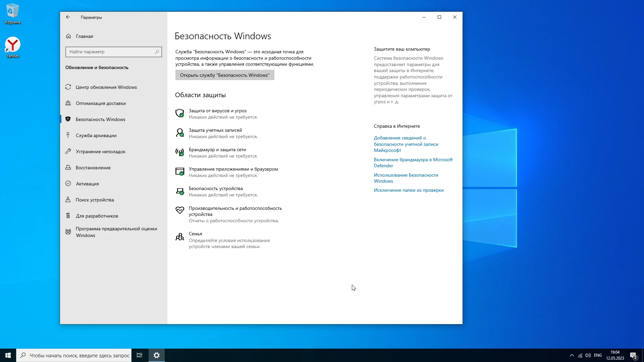Image resolution: width=644 pixels, height=362 pixels.
Task: Open account protection via its person icon
Action: point(180,133)
